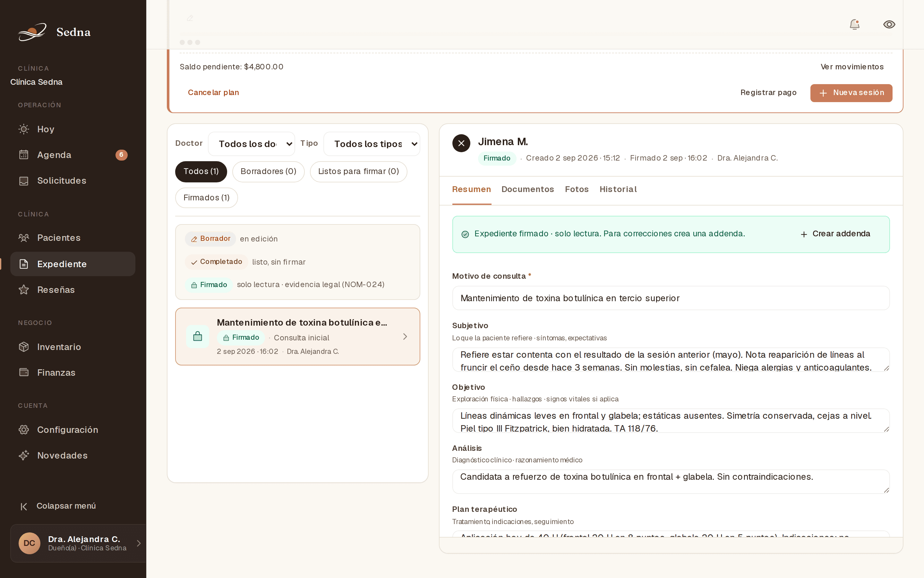The width and height of the screenshot is (924, 578).
Task: Click the Motivo de consulta field
Action: (671, 298)
